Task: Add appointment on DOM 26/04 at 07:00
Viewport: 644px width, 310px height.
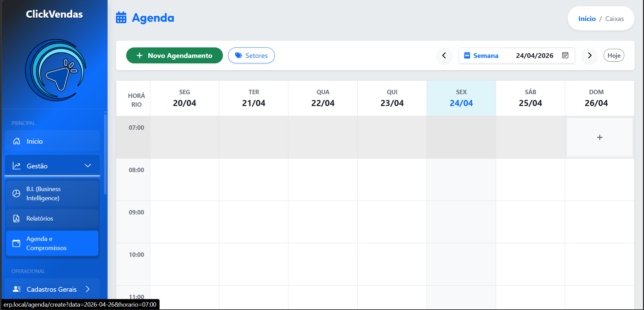Action: pos(600,137)
